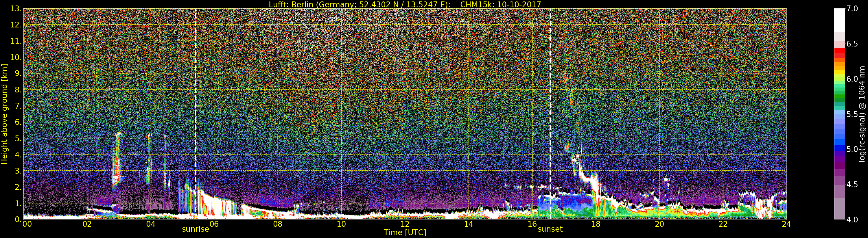Select the white dashed sunrise line

point(196,114)
